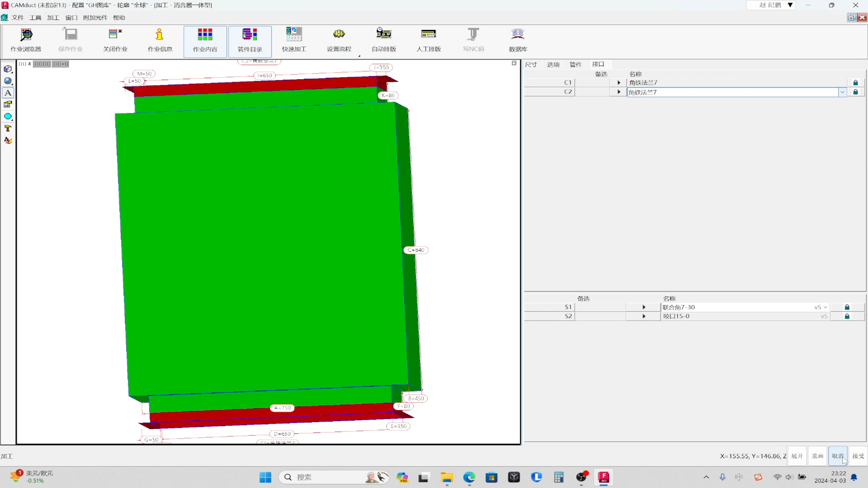Click the 取消 (Cancel) button
This screenshot has height=488, width=868.
[x=838, y=456]
